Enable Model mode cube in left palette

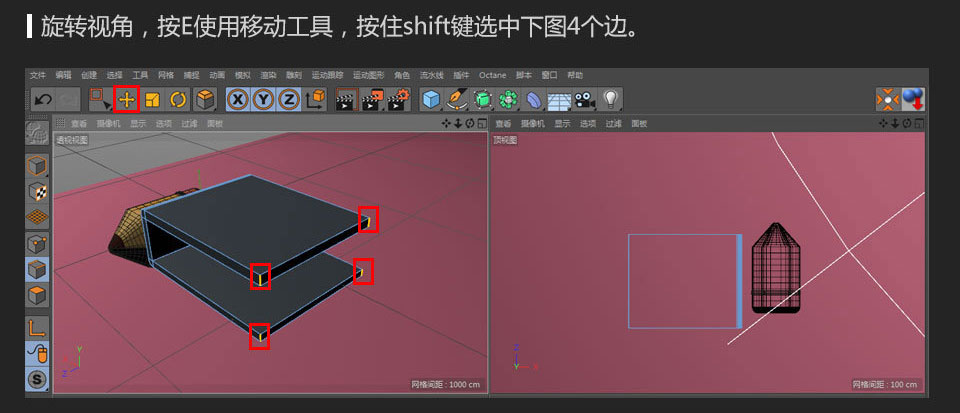(x=37, y=166)
